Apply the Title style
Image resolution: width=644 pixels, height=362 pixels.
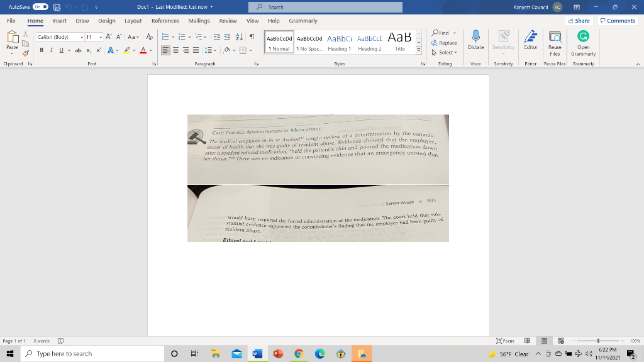pyautogui.click(x=399, y=42)
